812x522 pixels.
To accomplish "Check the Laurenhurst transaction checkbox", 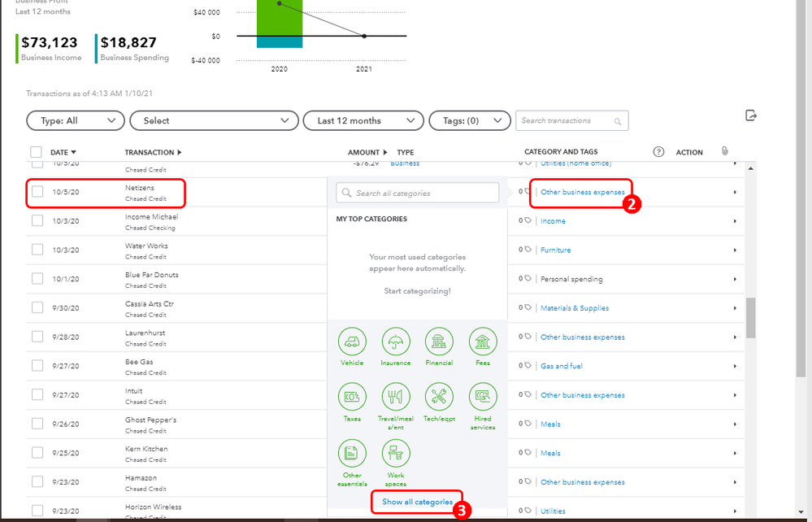I will 37,337.
